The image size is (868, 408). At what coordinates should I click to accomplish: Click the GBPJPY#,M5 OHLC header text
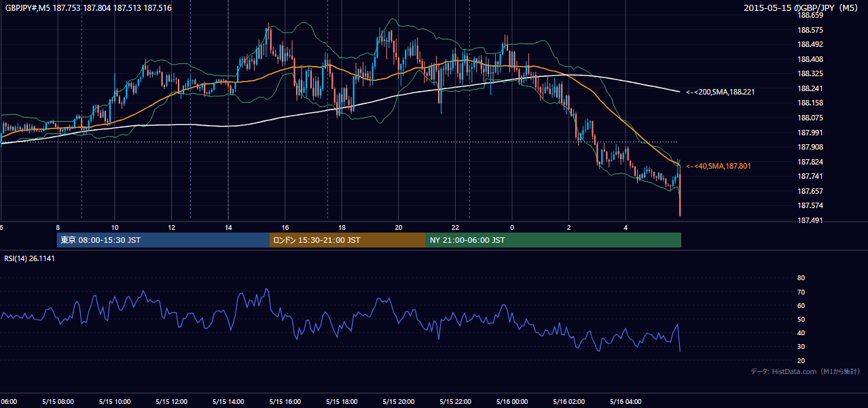coord(88,8)
